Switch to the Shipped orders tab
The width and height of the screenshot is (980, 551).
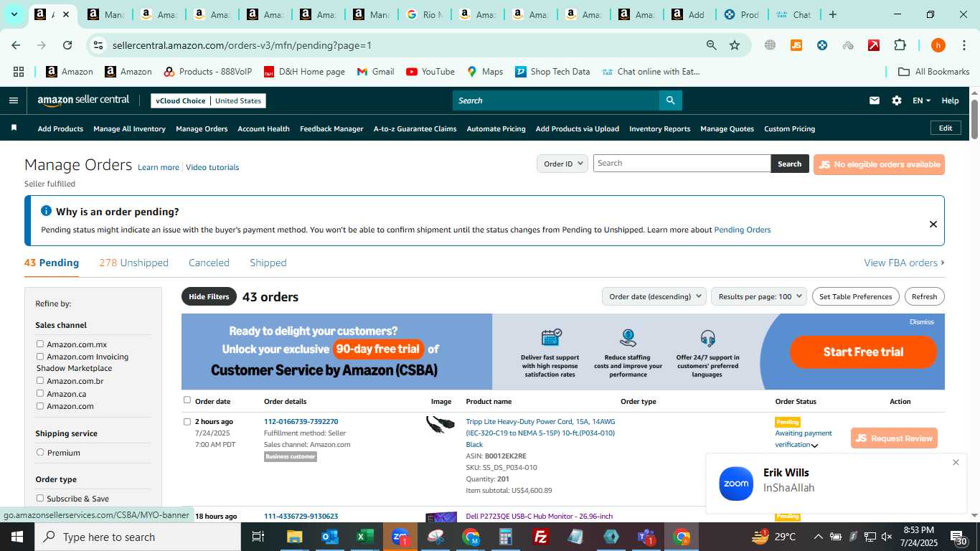coord(268,263)
